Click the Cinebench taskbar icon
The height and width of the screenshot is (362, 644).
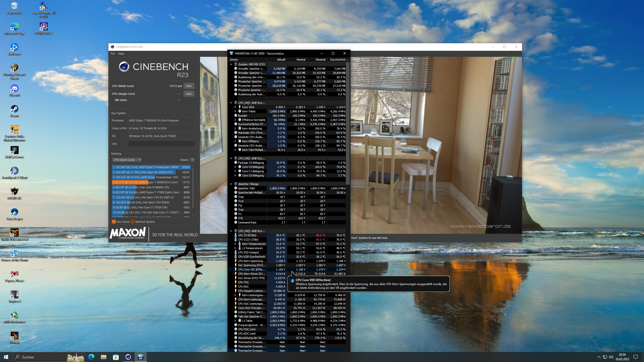pos(128,357)
